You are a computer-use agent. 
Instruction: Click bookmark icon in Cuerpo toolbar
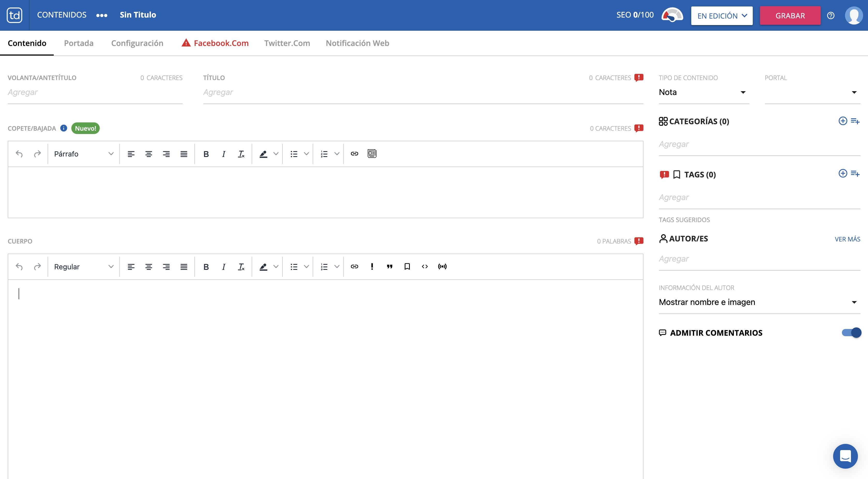point(407,266)
